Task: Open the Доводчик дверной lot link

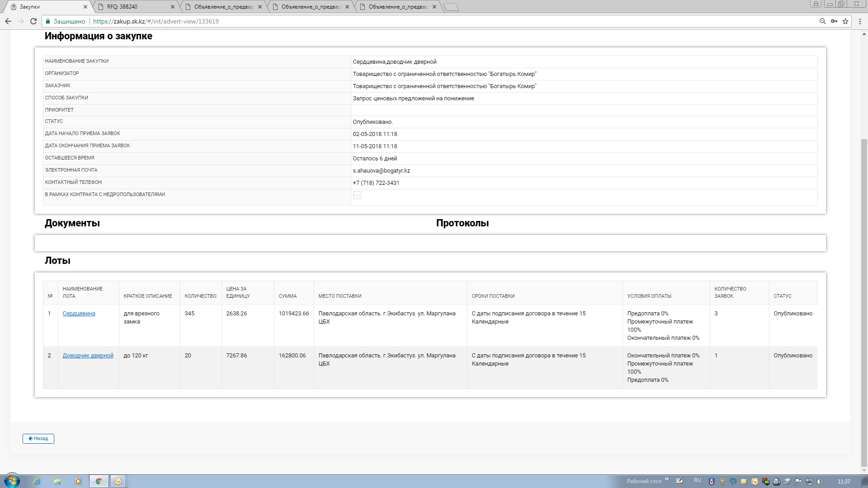Action: coord(88,356)
